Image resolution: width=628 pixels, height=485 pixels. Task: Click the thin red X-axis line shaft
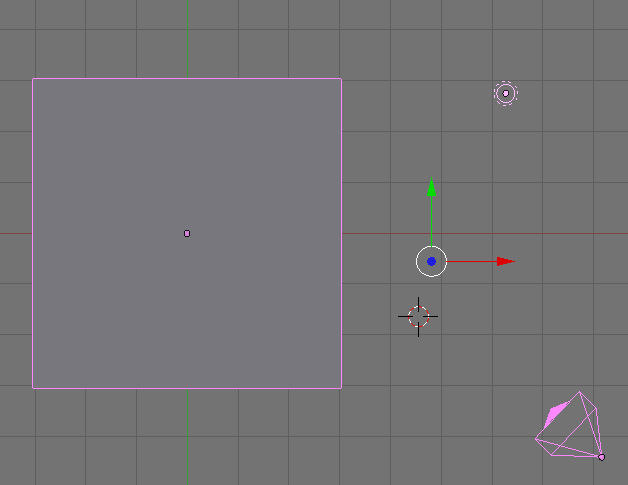470,262
